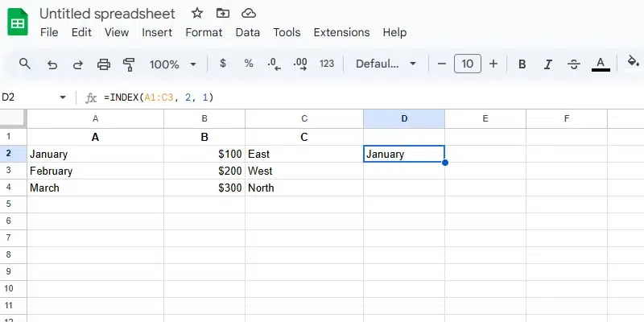Check cloud save status icon
This screenshot has height=322, width=644.
(x=249, y=14)
